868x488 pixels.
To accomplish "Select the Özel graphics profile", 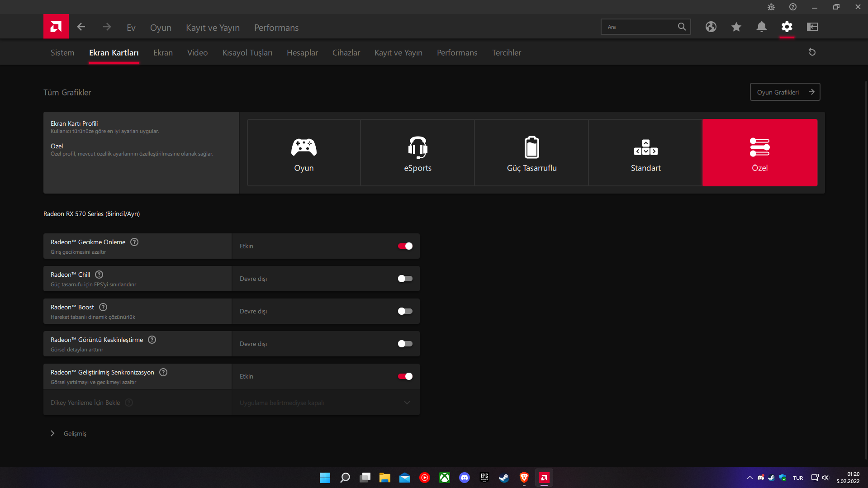I will [760, 152].
